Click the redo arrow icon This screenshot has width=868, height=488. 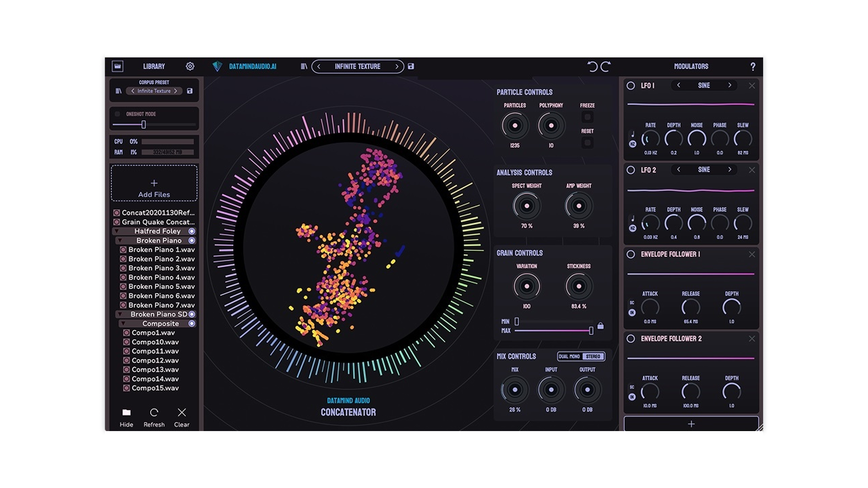coord(606,67)
